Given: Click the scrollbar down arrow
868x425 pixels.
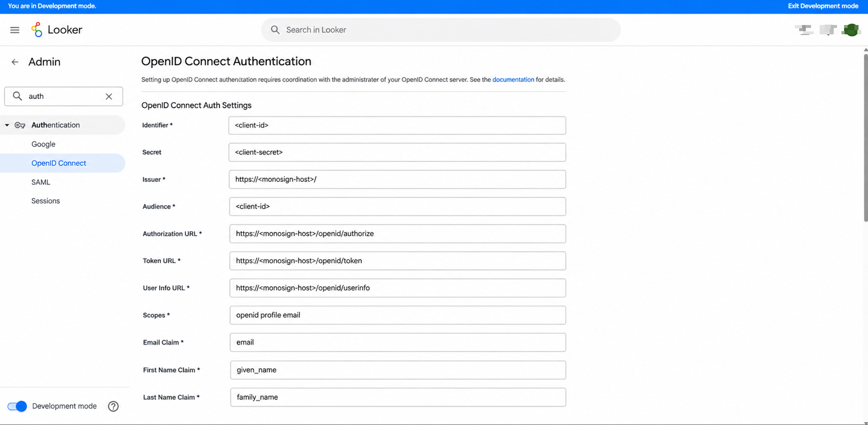Looking at the screenshot, I should click(x=865, y=423).
